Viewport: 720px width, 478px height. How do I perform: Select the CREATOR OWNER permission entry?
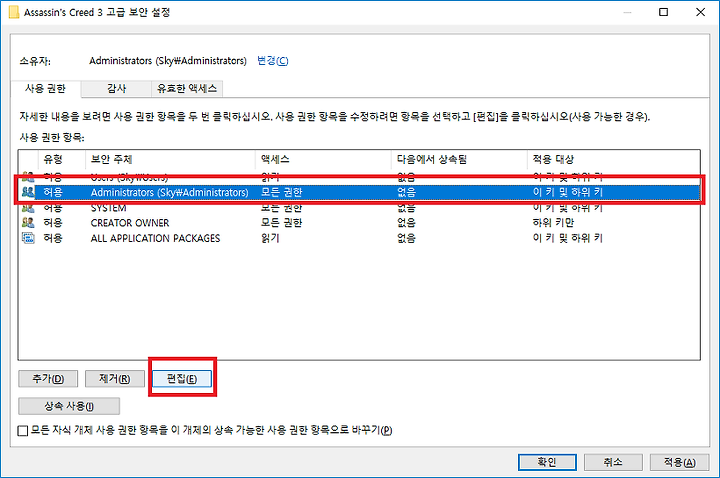coord(360,223)
